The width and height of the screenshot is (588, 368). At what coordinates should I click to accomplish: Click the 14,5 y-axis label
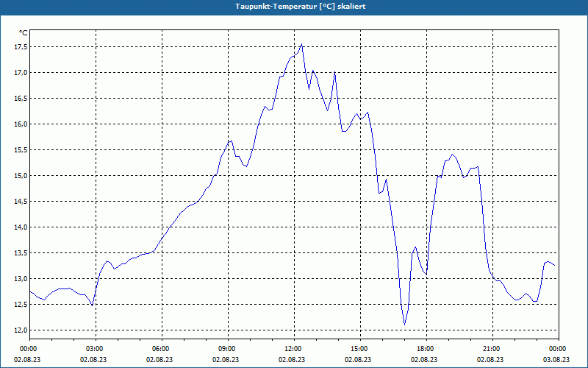point(21,202)
